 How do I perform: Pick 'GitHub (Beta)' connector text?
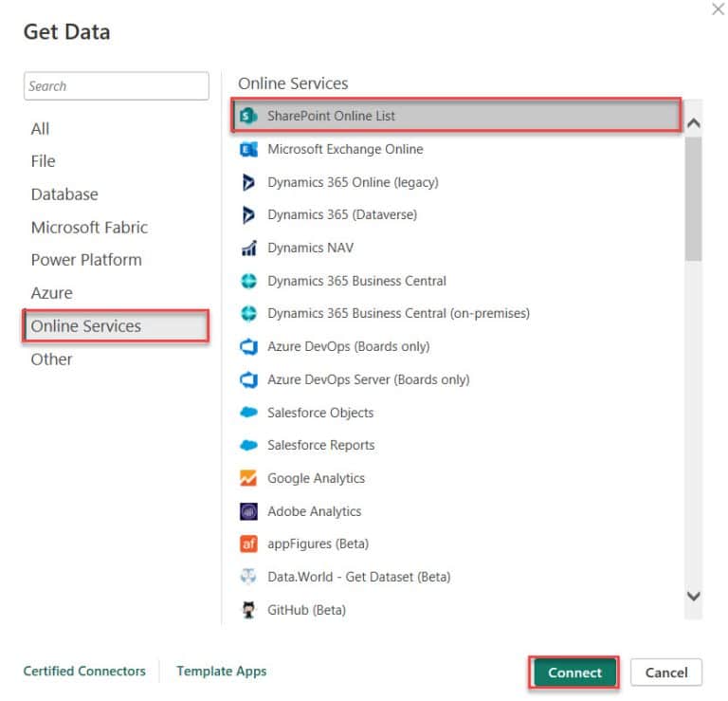(306, 610)
